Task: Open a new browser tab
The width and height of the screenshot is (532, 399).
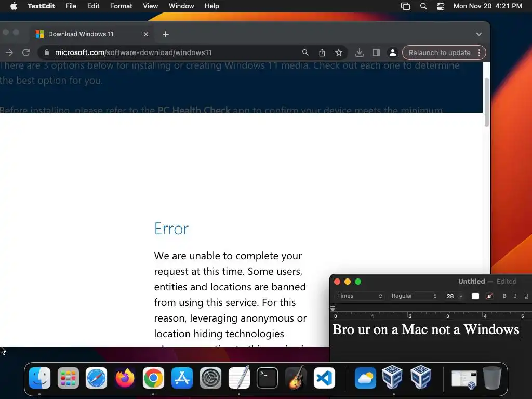Action: (x=166, y=34)
